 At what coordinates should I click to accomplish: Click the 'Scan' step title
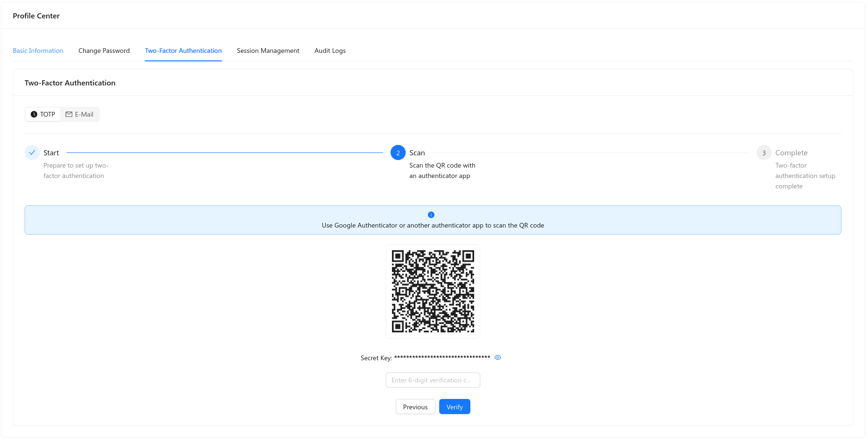pos(417,152)
